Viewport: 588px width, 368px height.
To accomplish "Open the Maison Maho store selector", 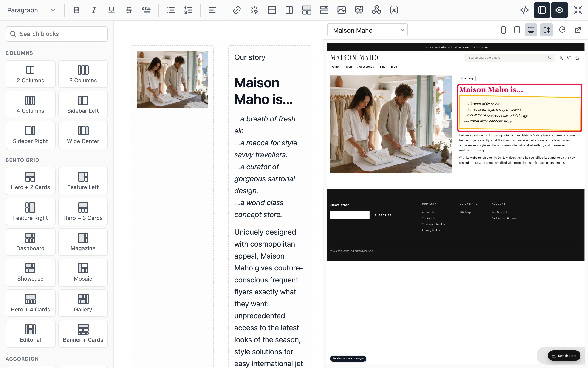I will (x=367, y=30).
